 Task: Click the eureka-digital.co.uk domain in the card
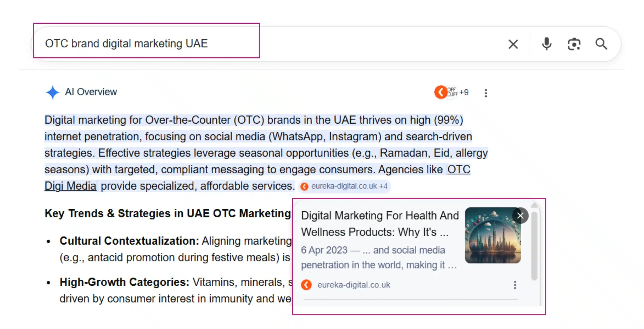pyautogui.click(x=353, y=285)
